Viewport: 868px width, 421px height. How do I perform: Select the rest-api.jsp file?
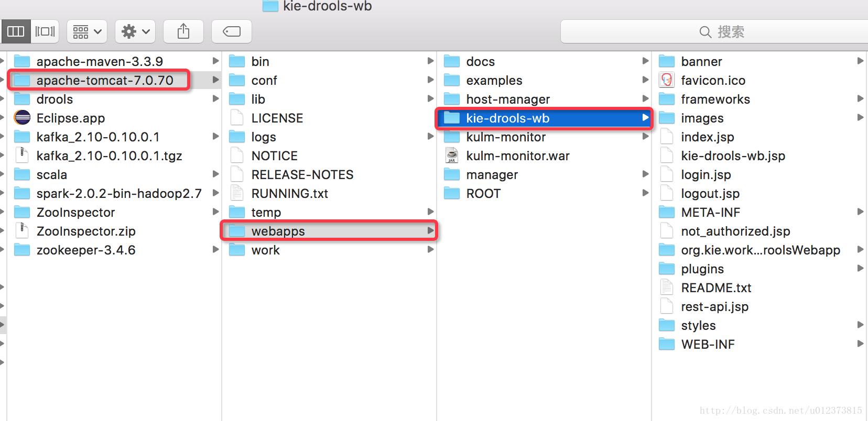[x=760, y=306]
